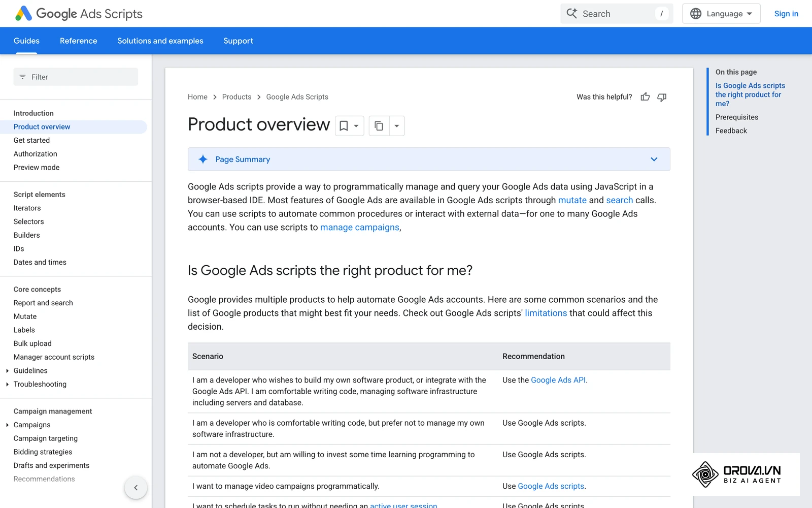The image size is (812, 508).
Task: Click the Search input field
Action: tap(617, 14)
